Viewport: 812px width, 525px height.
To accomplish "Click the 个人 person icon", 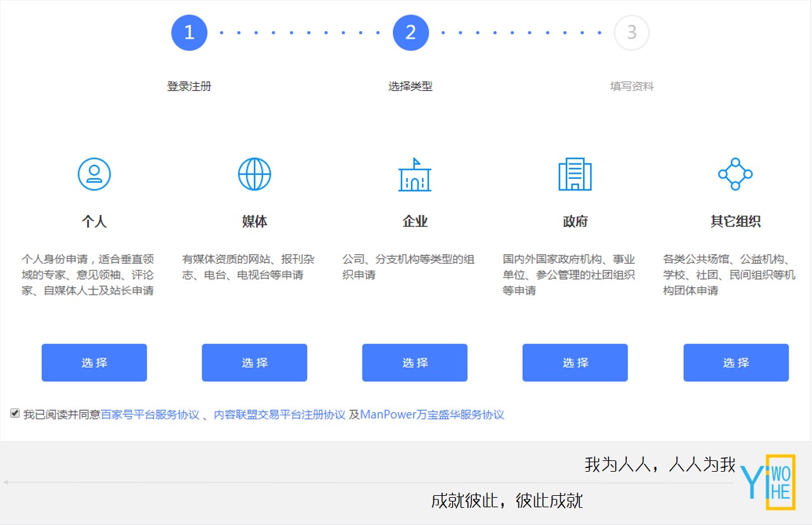I will (x=94, y=173).
